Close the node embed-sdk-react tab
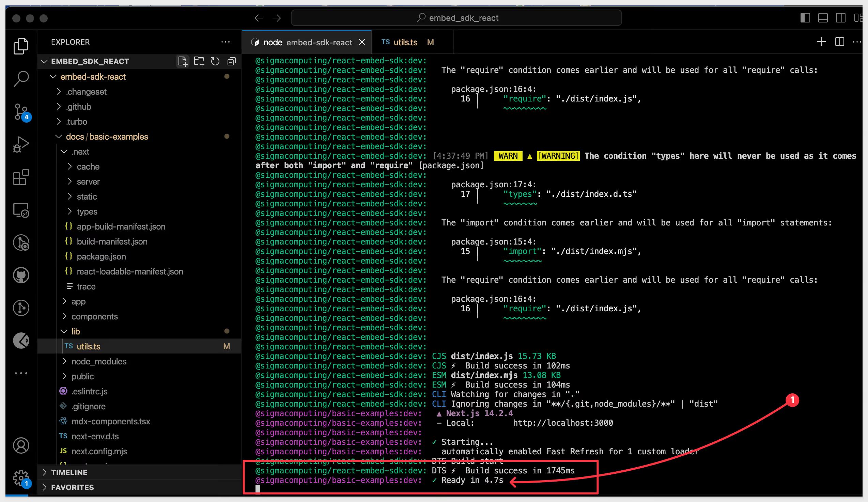Image resolution: width=868 pixels, height=502 pixels. click(362, 42)
